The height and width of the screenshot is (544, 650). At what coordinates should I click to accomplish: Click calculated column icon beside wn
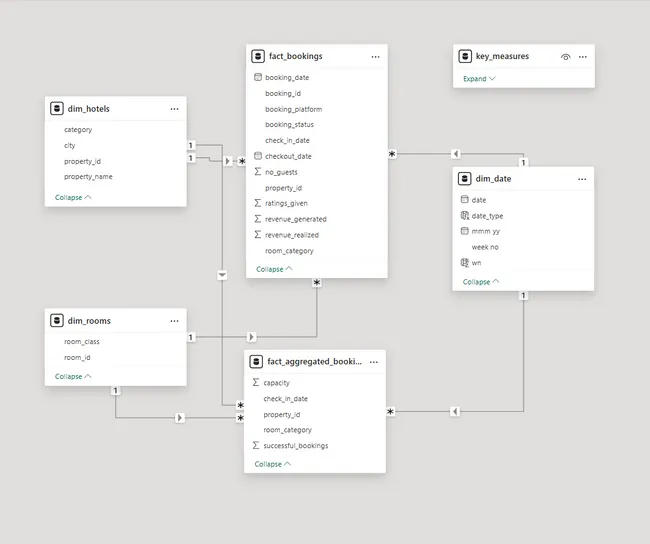[465, 262]
